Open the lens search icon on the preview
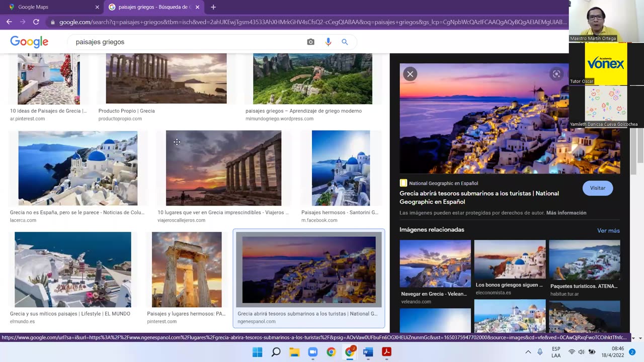This screenshot has height=362, width=644. coord(556,74)
